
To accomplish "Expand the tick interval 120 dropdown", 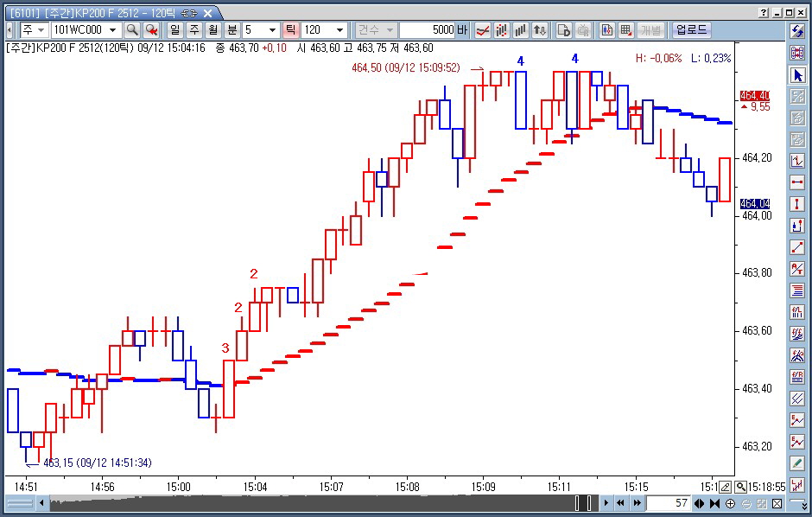I will tap(340, 30).
